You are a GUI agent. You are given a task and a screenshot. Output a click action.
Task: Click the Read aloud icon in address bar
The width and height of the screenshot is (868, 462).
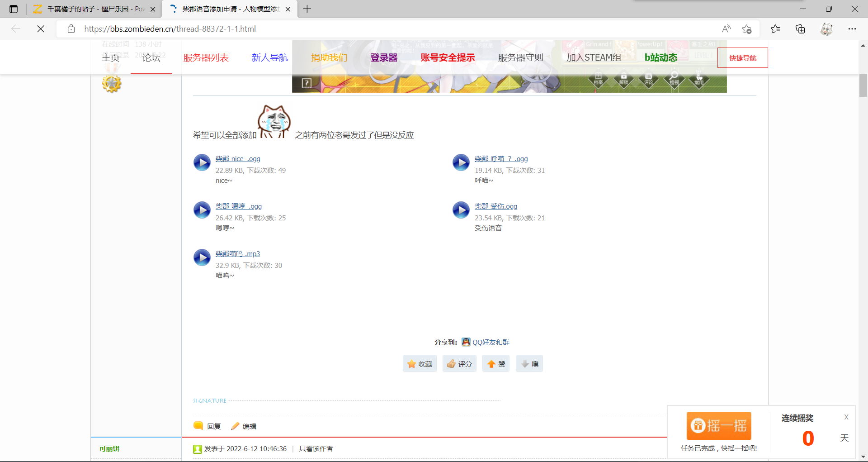(x=726, y=29)
